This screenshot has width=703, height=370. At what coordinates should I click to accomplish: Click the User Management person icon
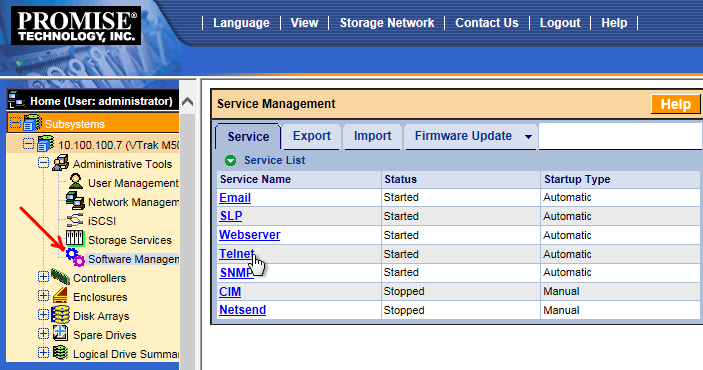point(76,182)
